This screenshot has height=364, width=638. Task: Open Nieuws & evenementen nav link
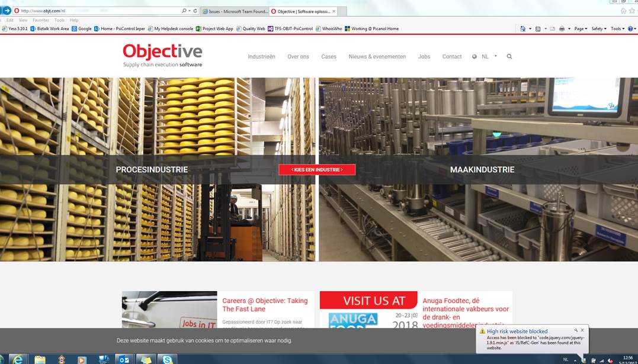(x=377, y=57)
